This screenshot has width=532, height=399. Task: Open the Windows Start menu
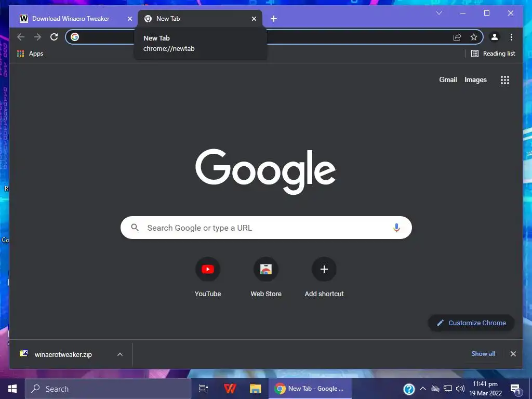coord(12,389)
